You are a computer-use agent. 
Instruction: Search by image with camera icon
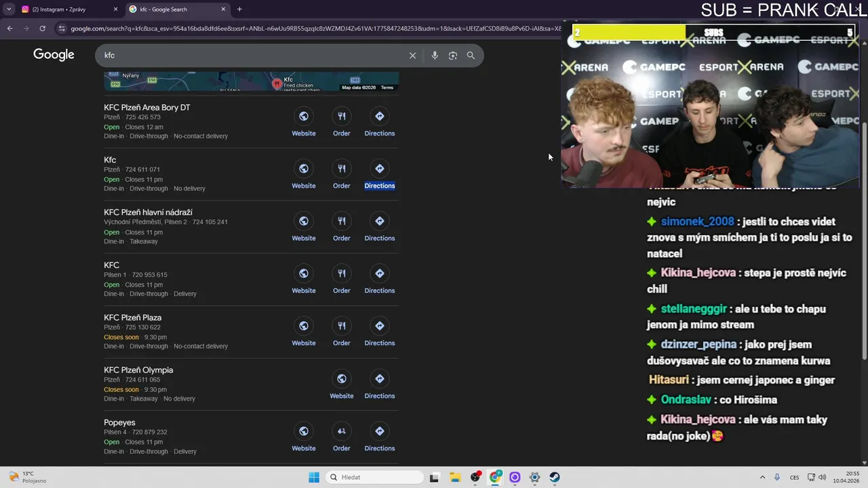coord(453,56)
